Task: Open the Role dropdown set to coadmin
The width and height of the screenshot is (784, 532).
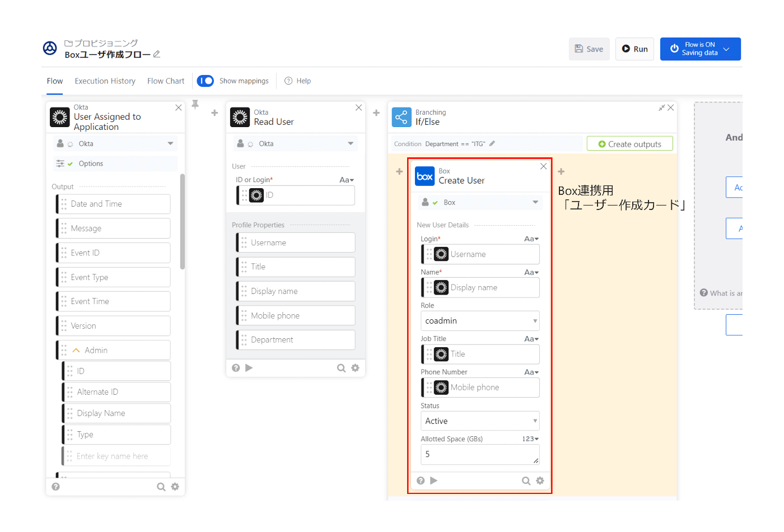Action: coord(479,321)
